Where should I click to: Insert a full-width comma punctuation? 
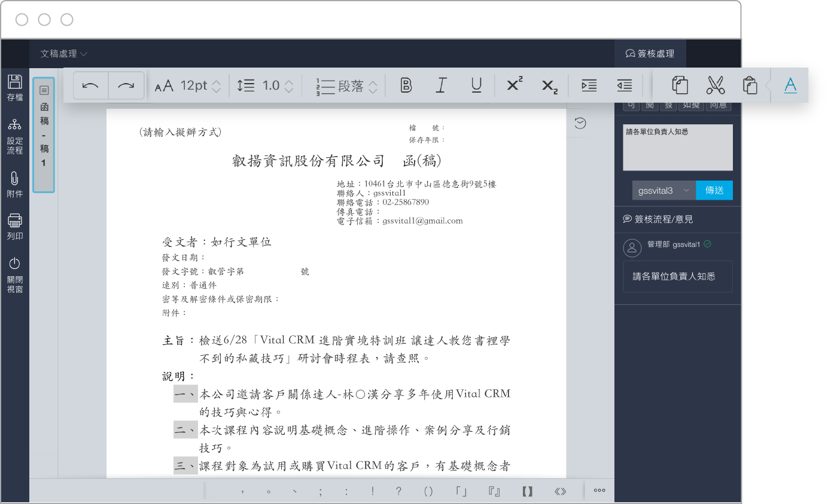pyautogui.click(x=242, y=491)
